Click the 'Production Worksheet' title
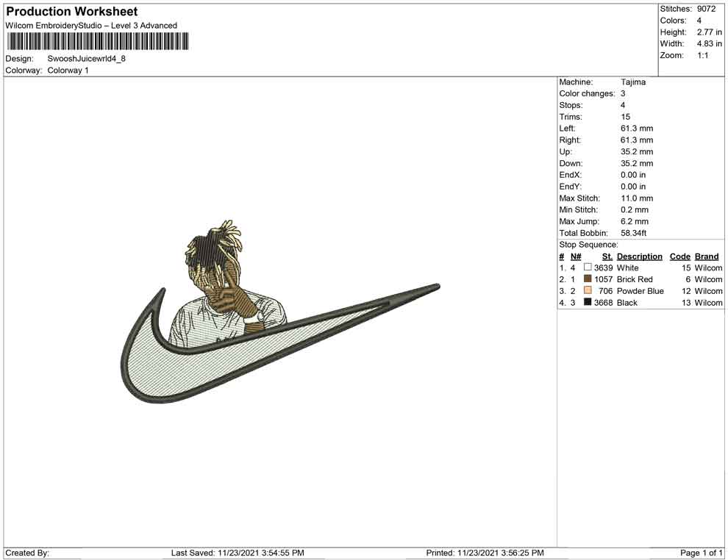 click(72, 12)
